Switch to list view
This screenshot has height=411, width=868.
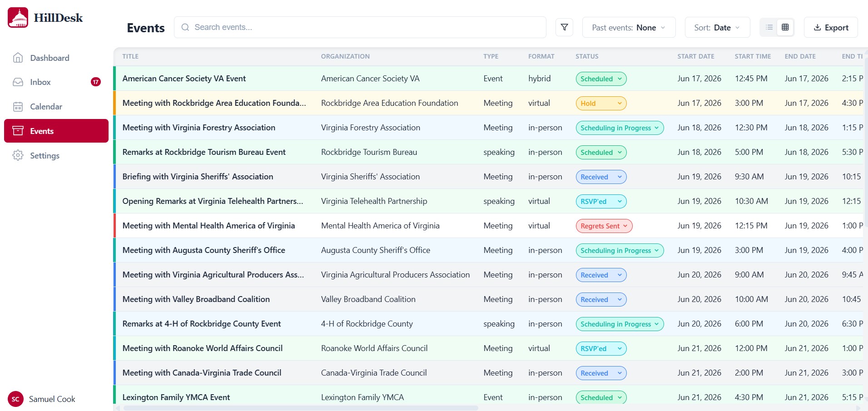pos(769,27)
